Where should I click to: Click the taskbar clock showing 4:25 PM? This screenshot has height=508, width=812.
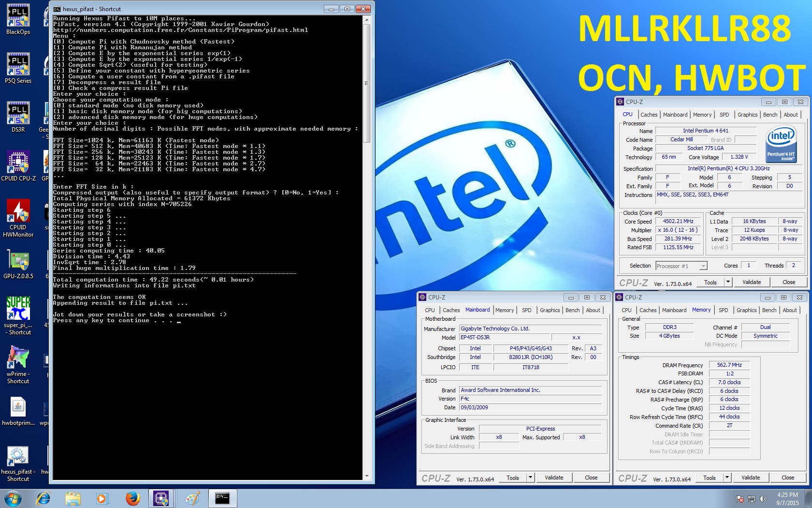787,499
